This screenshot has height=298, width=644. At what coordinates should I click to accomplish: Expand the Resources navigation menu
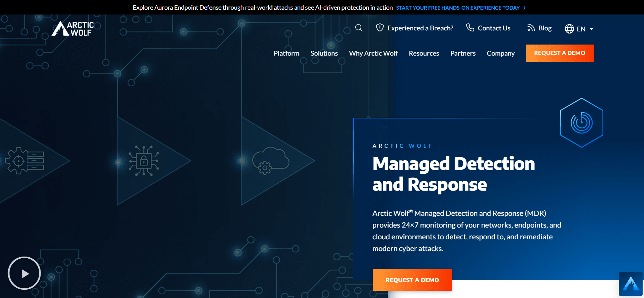pyautogui.click(x=424, y=53)
